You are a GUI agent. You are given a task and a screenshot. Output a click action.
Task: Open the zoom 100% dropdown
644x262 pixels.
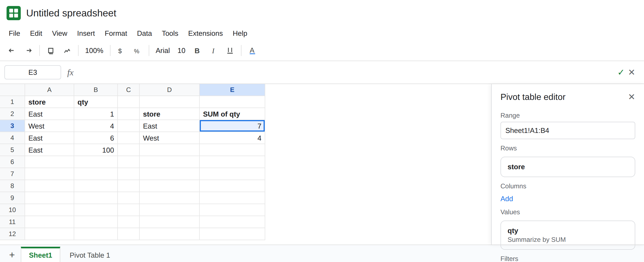point(94,51)
